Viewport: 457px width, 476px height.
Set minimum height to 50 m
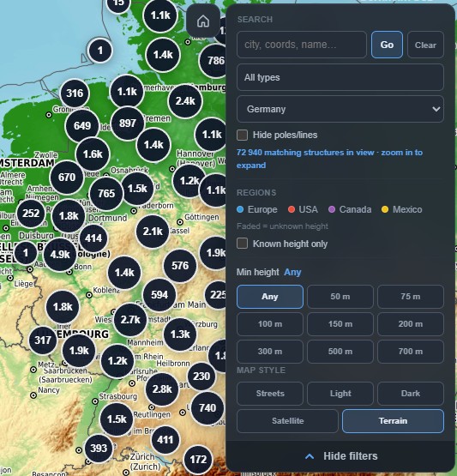coord(340,297)
